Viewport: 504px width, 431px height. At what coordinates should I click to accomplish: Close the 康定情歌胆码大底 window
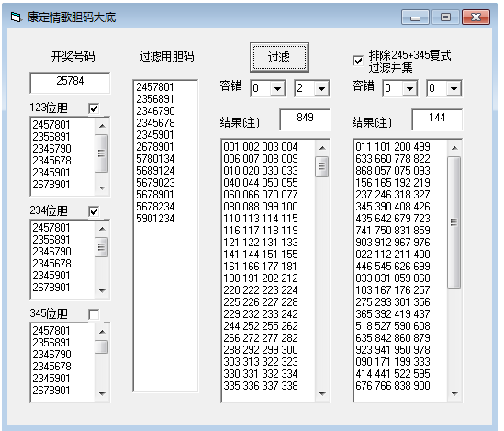pyautogui.click(x=476, y=17)
